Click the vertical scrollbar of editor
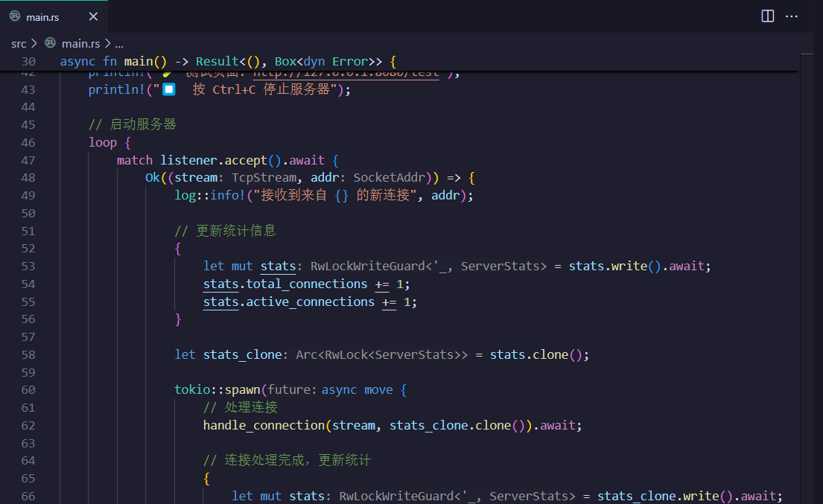The width and height of the screenshot is (823, 504). click(806, 278)
